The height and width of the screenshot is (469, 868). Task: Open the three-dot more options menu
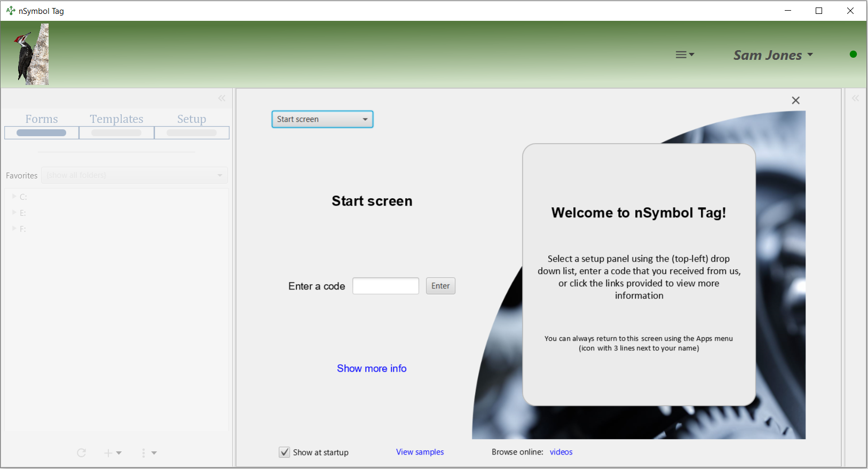click(x=149, y=453)
